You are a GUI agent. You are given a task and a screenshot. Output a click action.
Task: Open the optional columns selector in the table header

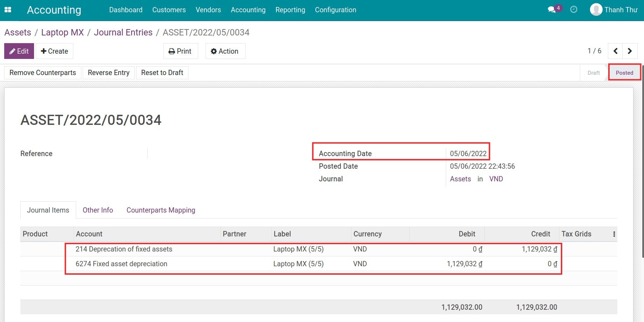point(614,234)
